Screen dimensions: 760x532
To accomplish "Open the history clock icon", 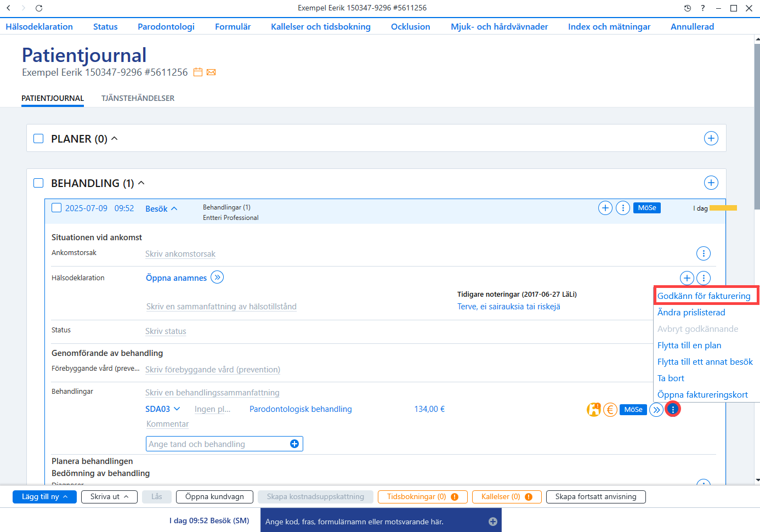I will [x=688, y=8].
